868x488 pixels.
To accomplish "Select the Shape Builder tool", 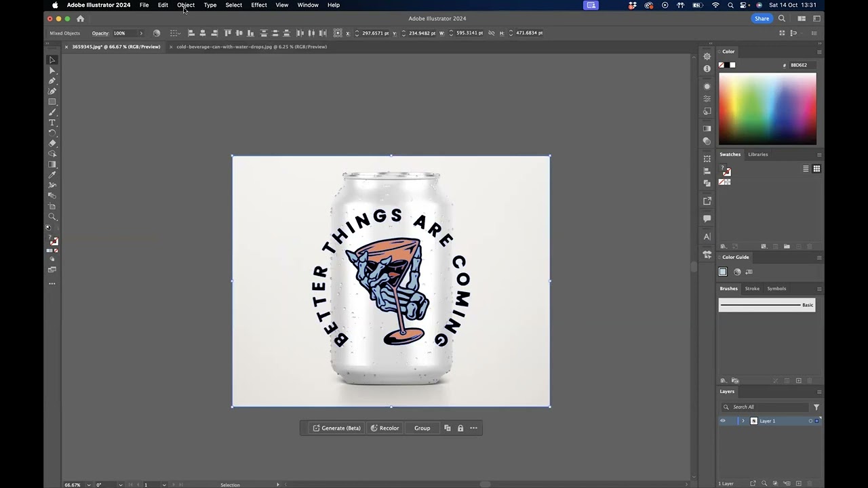I will click(x=52, y=154).
